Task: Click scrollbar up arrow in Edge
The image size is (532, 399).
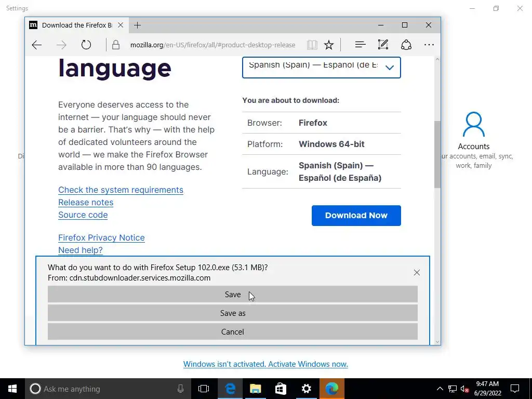Action: click(x=437, y=60)
